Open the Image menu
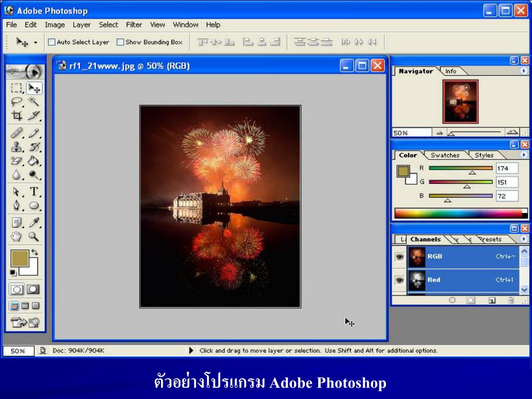532x399 pixels. (55, 25)
